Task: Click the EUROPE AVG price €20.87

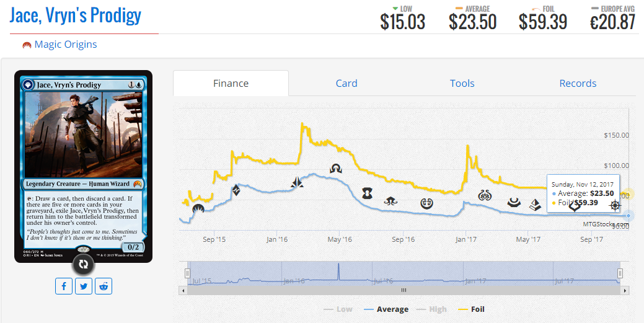Action: point(613,22)
